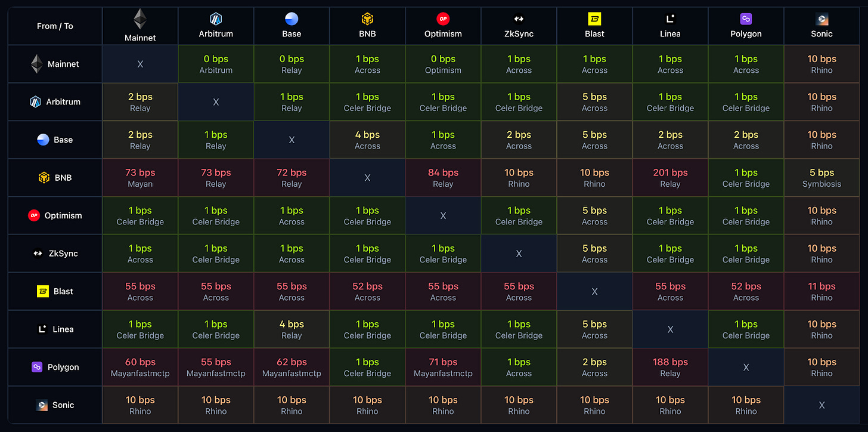Click the "From / To" header cell
Image resolution: width=868 pixels, height=432 pixels.
click(55, 26)
